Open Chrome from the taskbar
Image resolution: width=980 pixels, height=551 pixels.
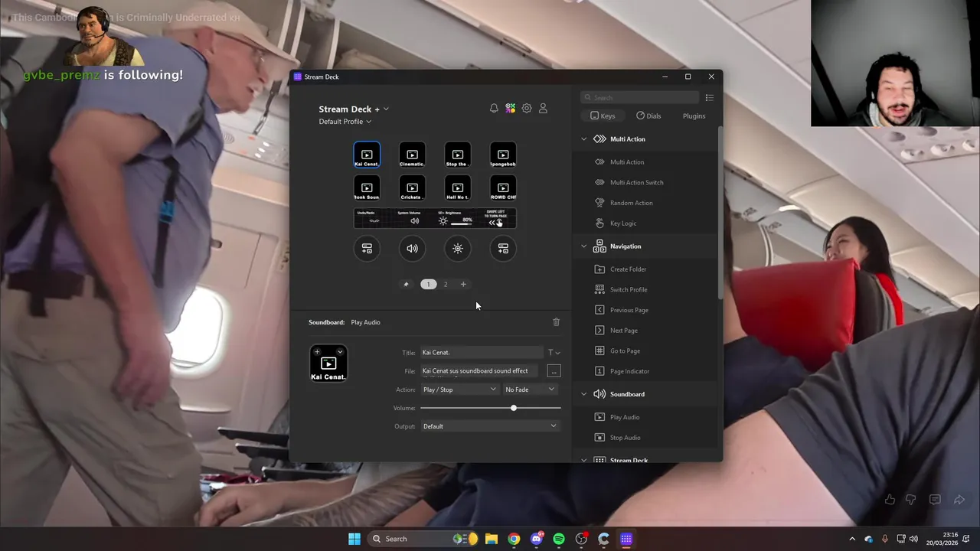[514, 539]
